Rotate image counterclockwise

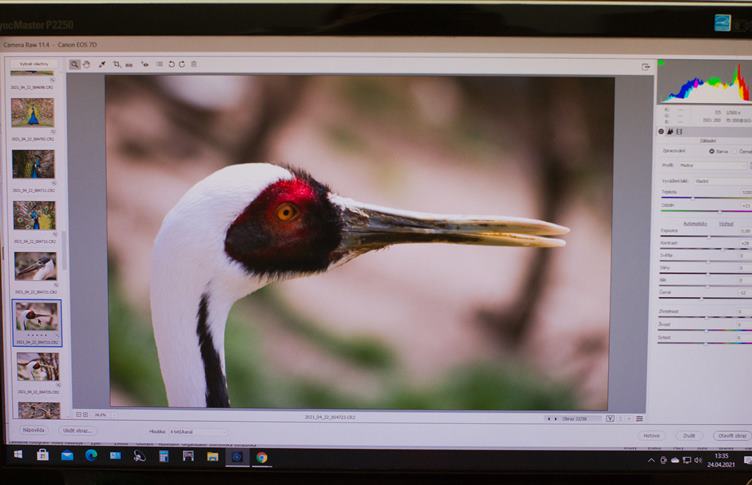[x=171, y=64]
